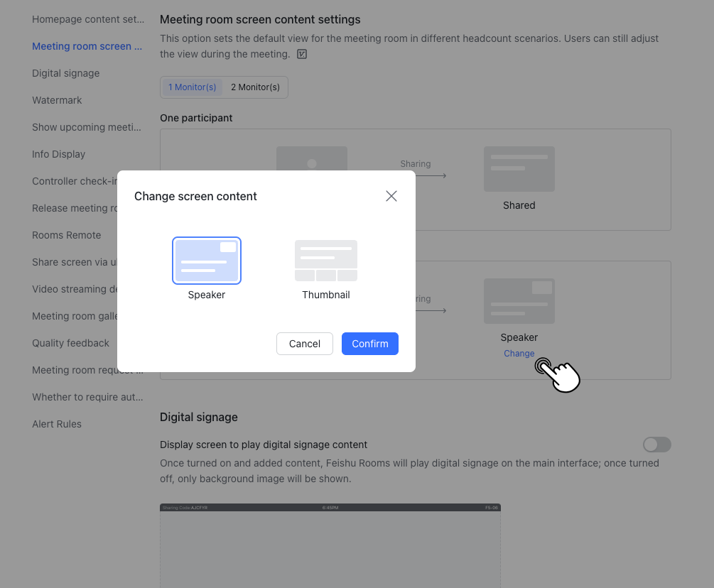Toggle the digital signage content display switch
Image resolution: width=714 pixels, height=588 pixels.
(656, 444)
